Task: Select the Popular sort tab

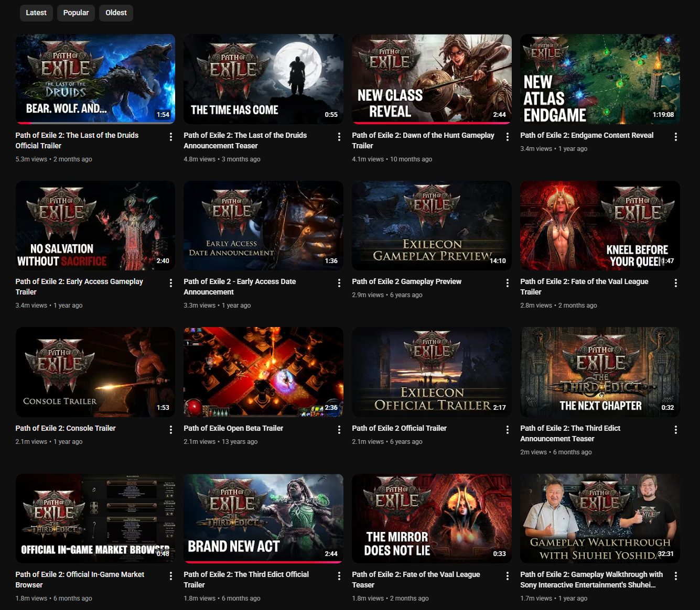Action: (76, 13)
